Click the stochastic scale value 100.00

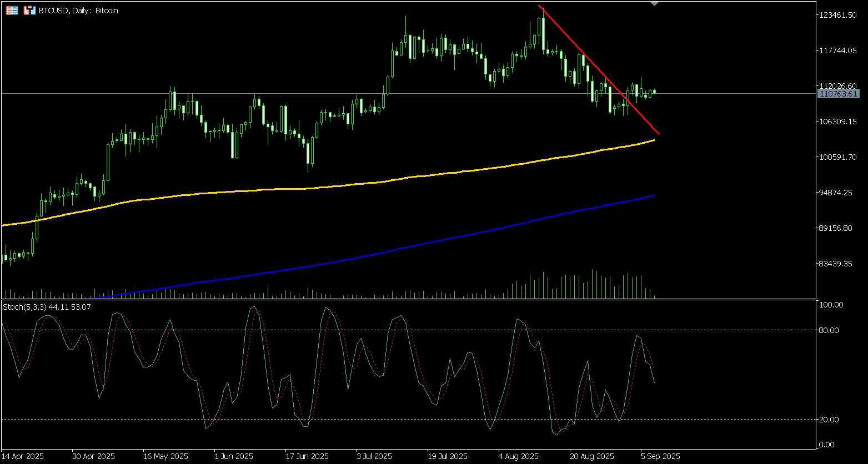click(832, 305)
